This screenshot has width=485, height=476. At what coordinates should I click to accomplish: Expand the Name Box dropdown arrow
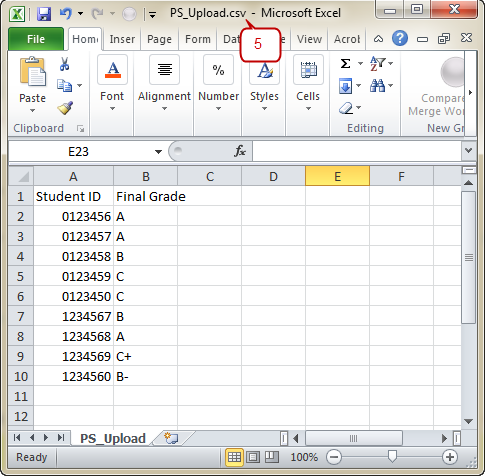(x=158, y=152)
